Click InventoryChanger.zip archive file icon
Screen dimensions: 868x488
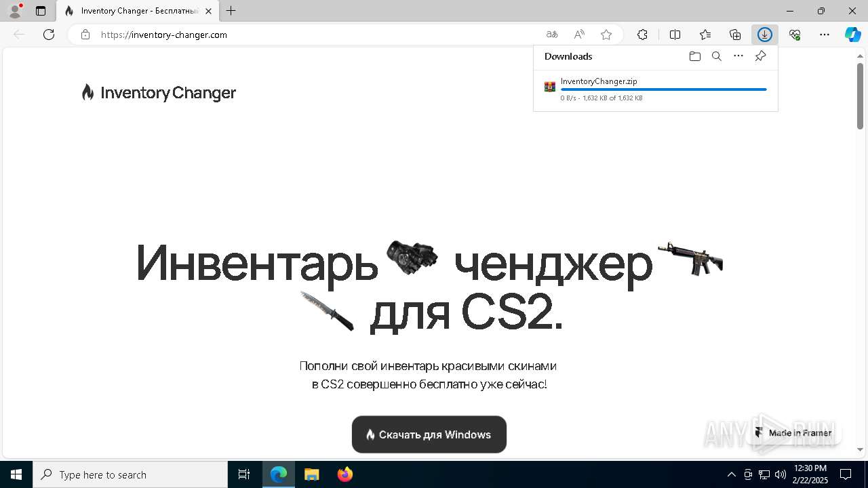[550, 87]
